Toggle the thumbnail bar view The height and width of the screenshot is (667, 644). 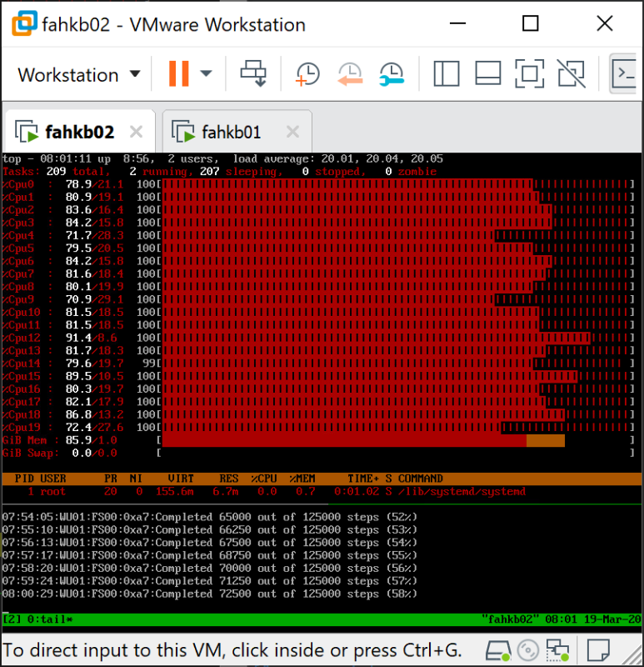(488, 74)
